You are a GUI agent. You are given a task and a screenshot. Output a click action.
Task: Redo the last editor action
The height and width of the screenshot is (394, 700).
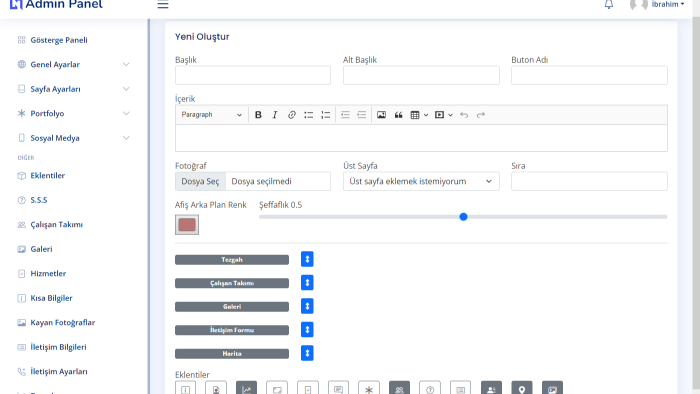[x=481, y=115]
